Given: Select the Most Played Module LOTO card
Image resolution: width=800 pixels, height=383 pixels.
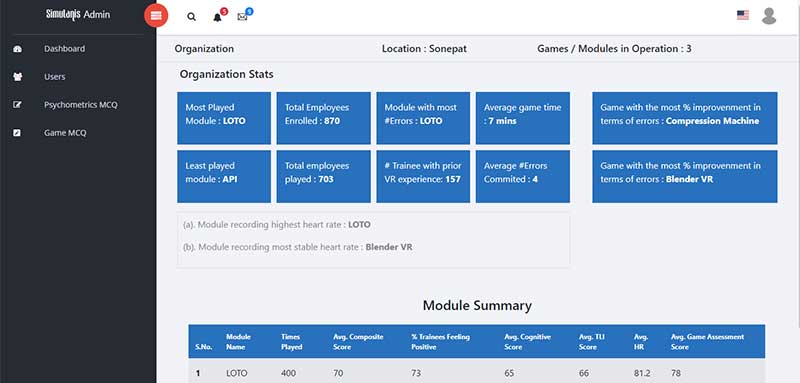Looking at the screenshot, I should (224, 118).
